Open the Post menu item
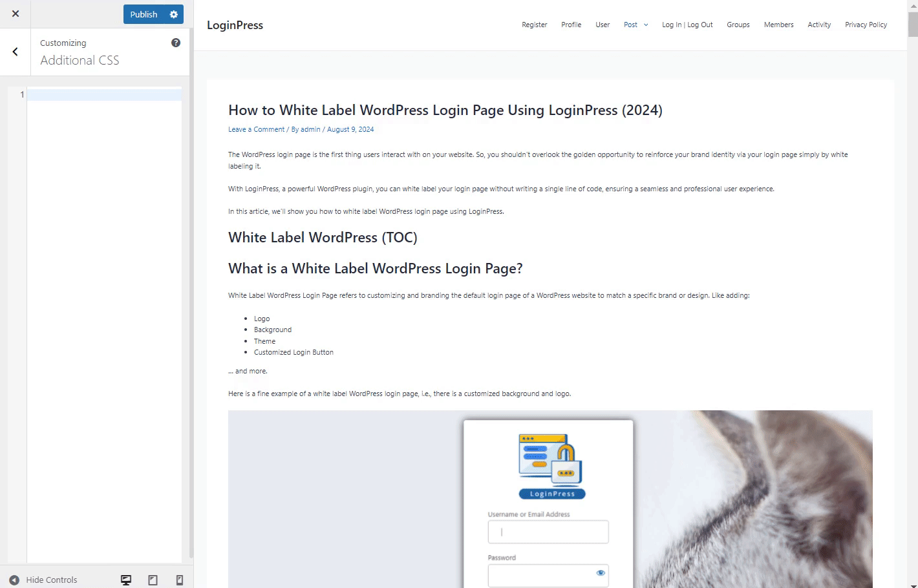918x588 pixels. [630, 25]
